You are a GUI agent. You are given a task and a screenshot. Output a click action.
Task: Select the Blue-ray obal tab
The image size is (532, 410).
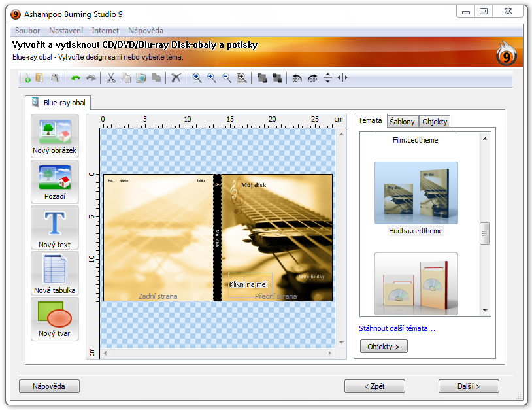58,103
